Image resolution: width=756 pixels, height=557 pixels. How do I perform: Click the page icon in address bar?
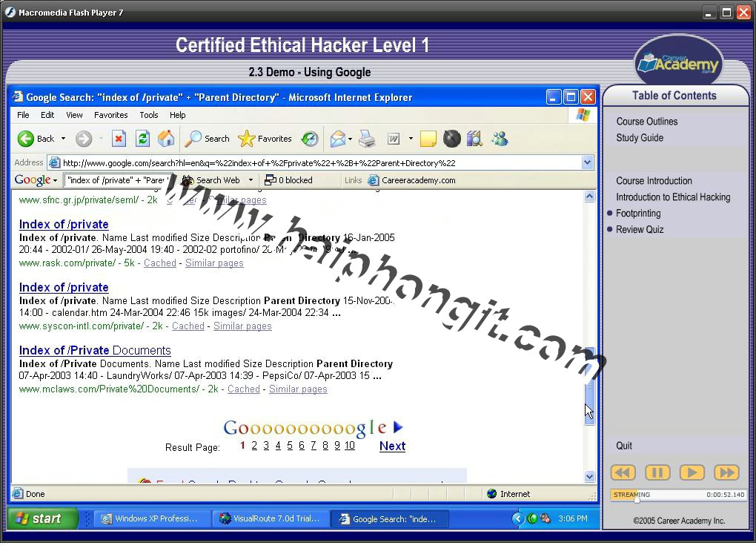point(55,162)
